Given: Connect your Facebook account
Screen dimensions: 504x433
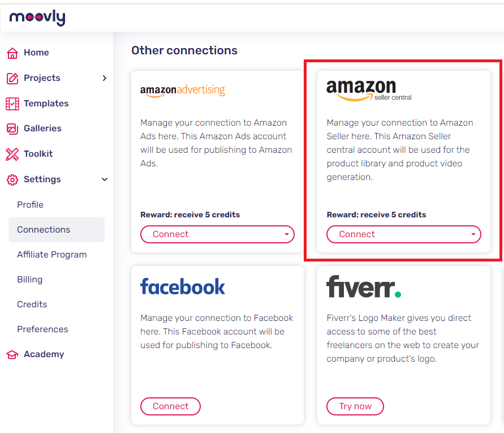Looking at the screenshot, I should (x=170, y=406).
